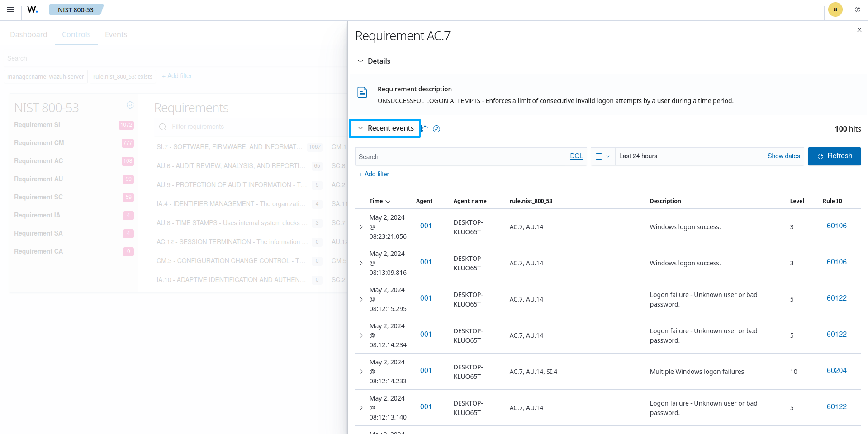
Task: Click the Show dates link
Action: (x=783, y=156)
